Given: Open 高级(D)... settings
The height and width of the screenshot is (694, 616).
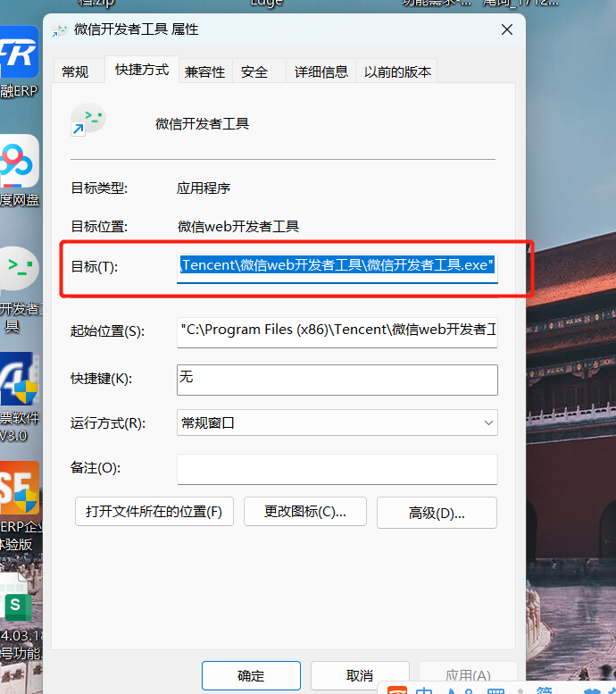Looking at the screenshot, I should tap(437, 513).
